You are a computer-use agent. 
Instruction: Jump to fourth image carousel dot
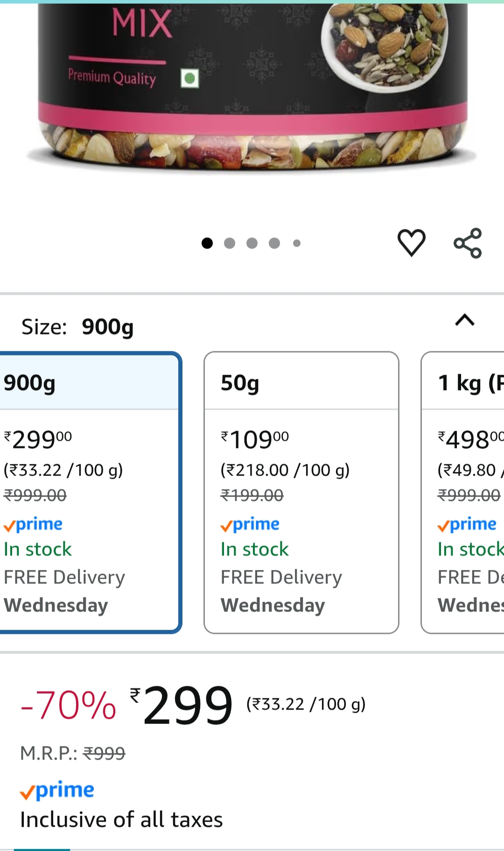274,243
